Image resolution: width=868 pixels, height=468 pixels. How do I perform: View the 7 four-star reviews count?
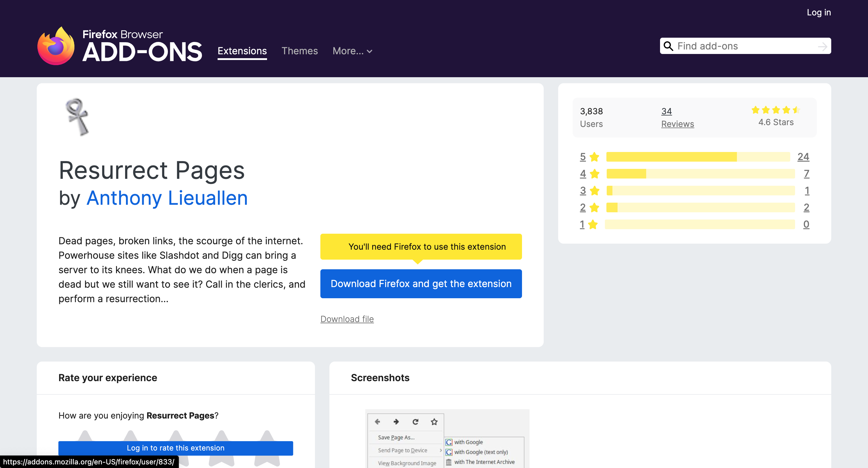point(806,174)
